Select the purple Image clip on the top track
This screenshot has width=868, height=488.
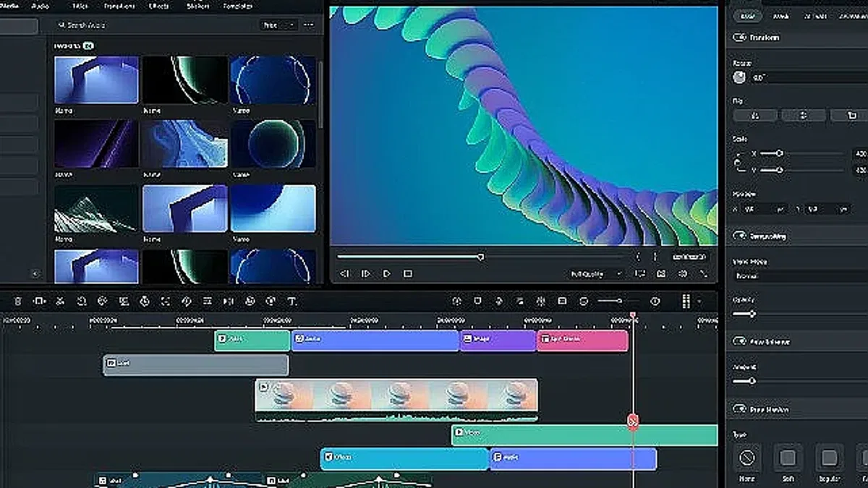tap(498, 341)
